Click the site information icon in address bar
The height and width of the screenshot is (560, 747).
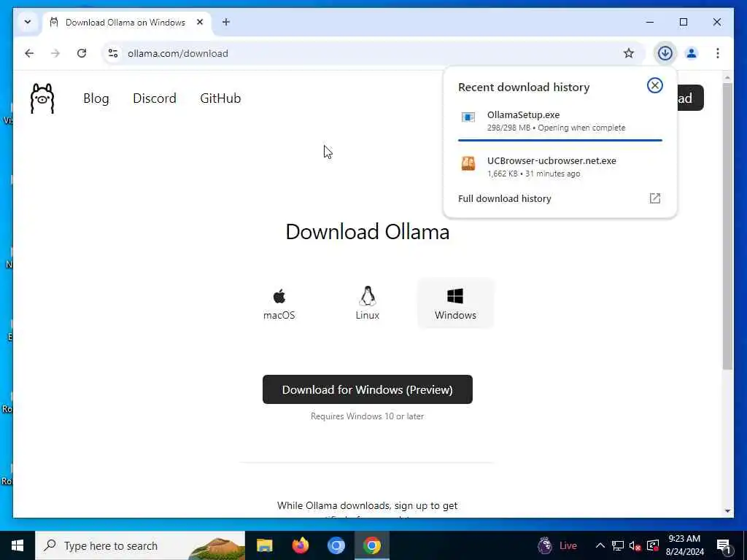coord(113,53)
